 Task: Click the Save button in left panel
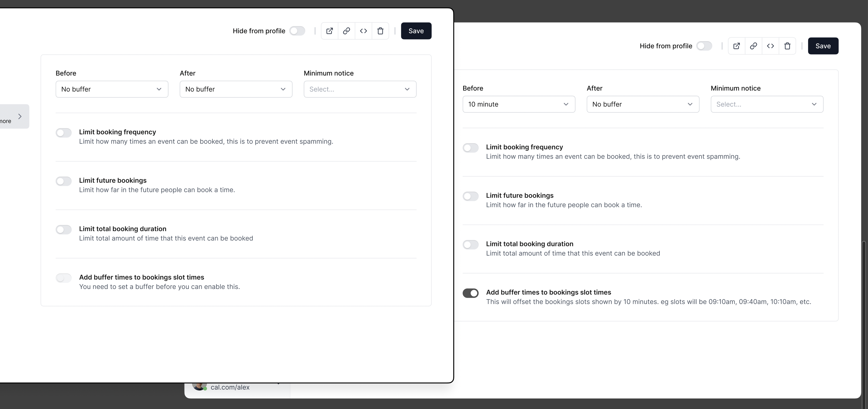click(416, 31)
